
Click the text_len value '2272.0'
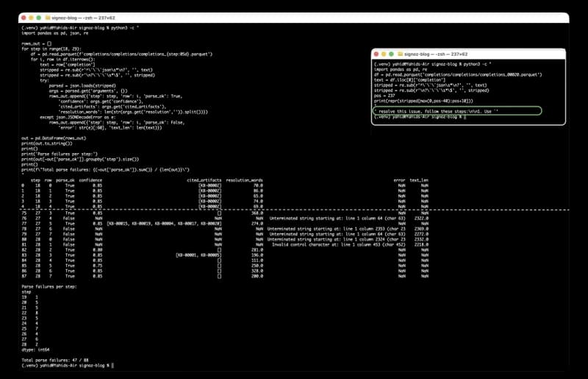[421, 234]
